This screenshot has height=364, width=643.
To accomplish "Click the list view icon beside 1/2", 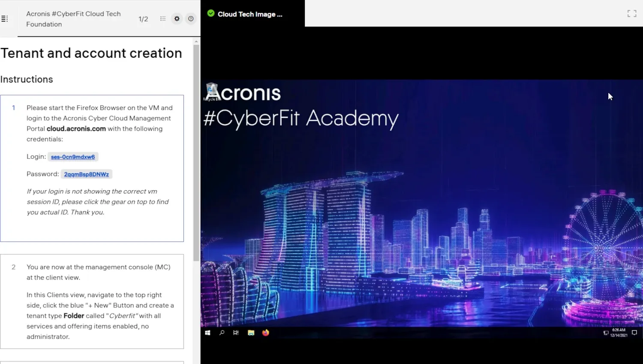I will click(x=163, y=19).
